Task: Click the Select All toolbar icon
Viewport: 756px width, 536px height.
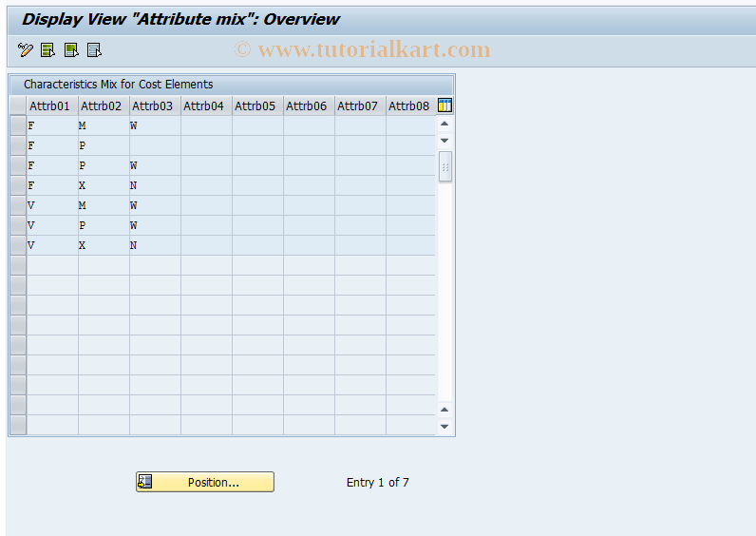Action: pyautogui.click(x=47, y=49)
